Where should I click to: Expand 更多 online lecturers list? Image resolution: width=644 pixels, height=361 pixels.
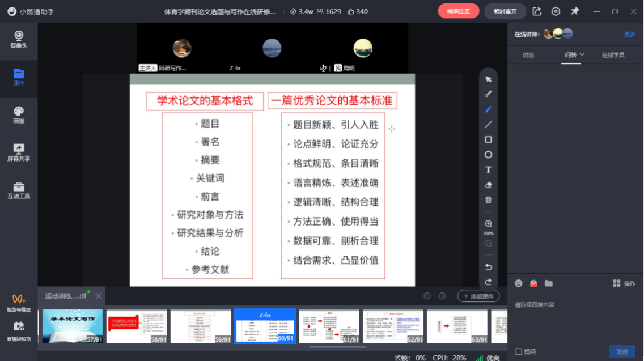pyautogui.click(x=629, y=34)
